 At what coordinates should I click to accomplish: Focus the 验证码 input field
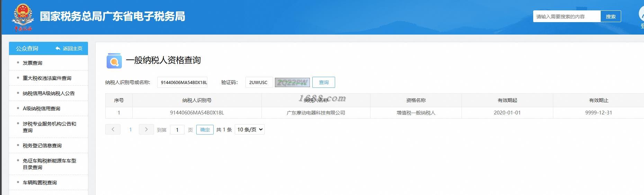point(259,82)
